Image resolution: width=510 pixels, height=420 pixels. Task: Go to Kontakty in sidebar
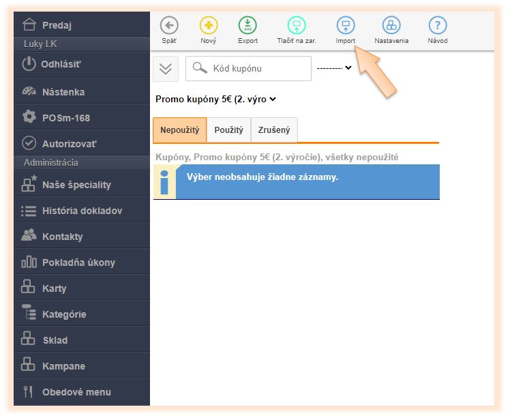coord(62,237)
